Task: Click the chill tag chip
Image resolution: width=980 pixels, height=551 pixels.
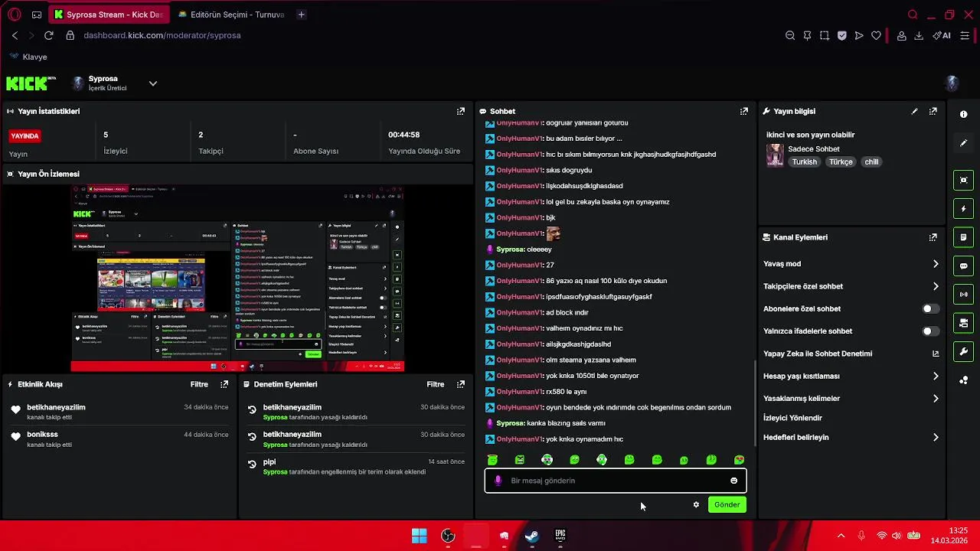Action: point(871,162)
